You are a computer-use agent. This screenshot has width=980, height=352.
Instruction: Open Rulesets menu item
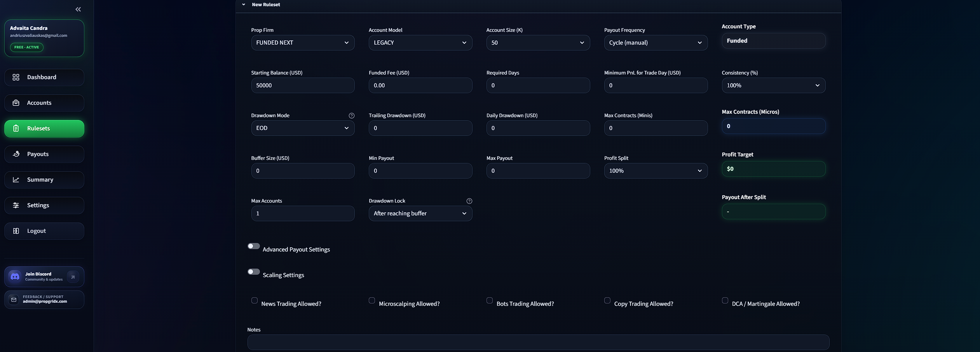pyautogui.click(x=44, y=128)
